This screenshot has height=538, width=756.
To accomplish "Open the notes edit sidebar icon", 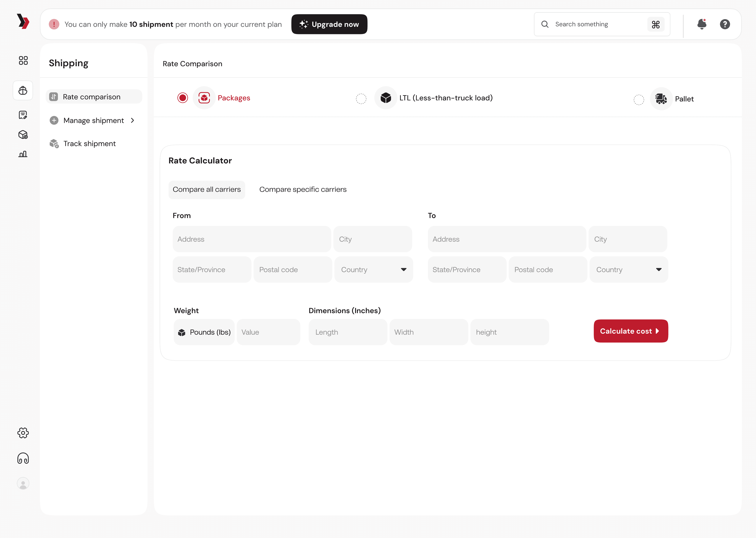I will tap(23, 115).
